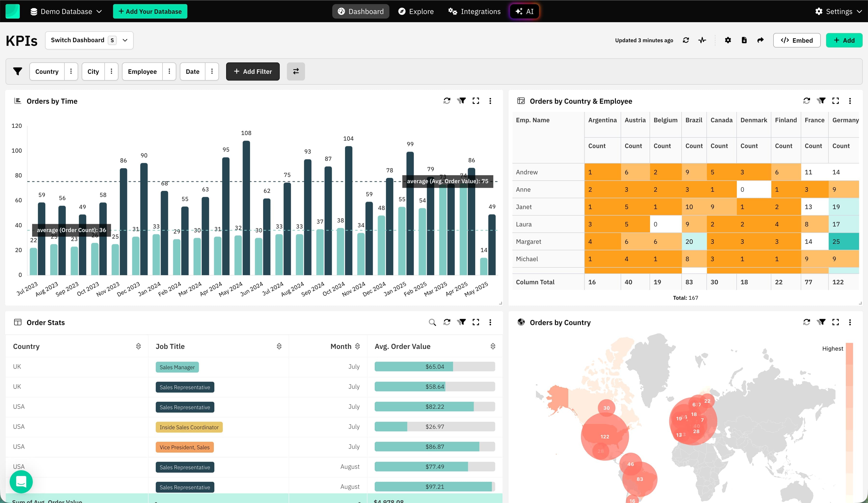Toggle the filter swap arrows button

click(x=296, y=71)
